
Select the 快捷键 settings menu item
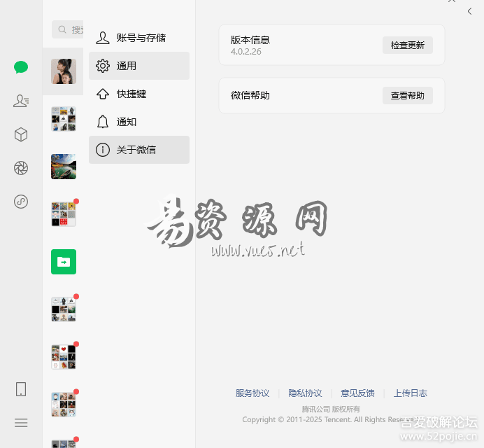[139, 94]
